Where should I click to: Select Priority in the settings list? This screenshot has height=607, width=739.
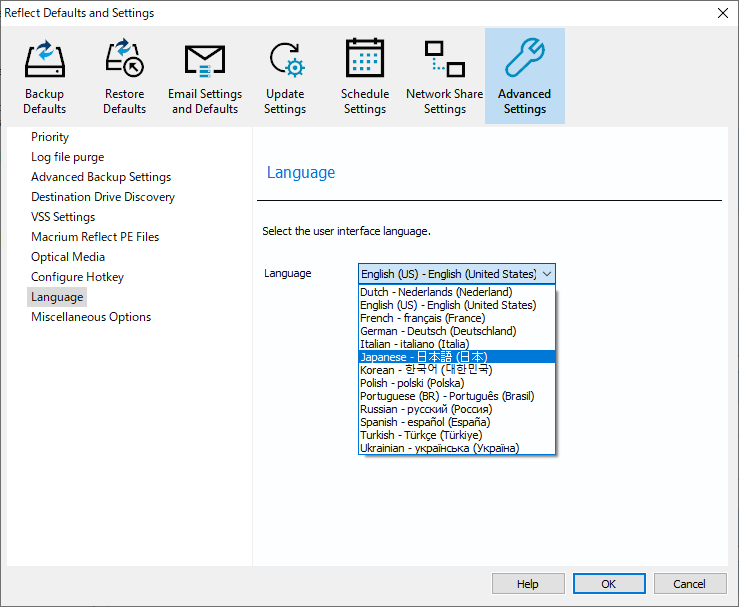pyautogui.click(x=50, y=137)
